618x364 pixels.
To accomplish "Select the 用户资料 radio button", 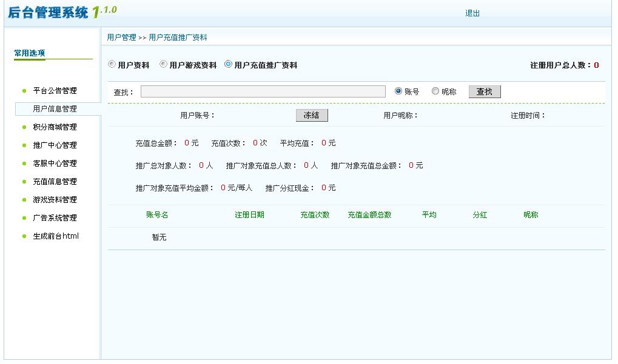I will pos(110,63).
